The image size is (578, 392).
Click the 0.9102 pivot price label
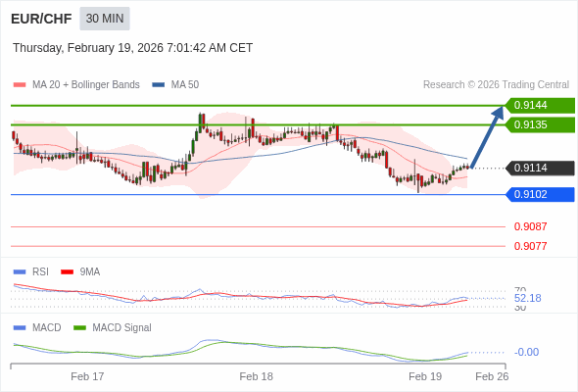(x=540, y=194)
